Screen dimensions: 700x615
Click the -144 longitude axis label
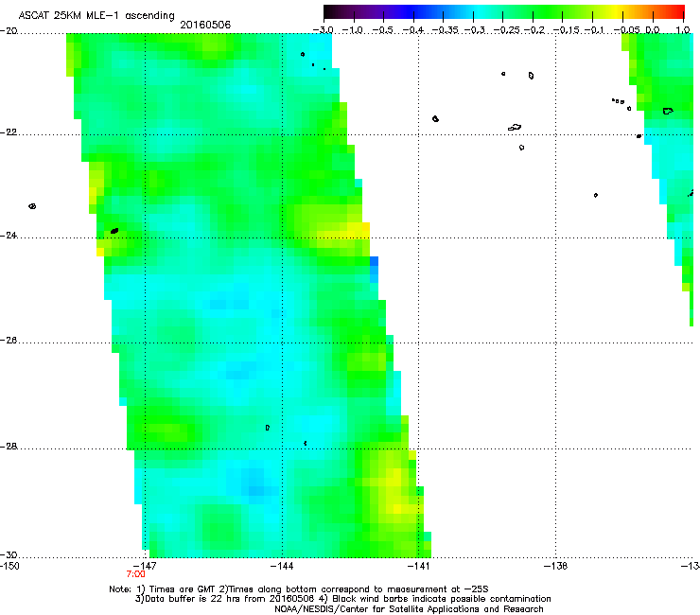pyautogui.click(x=282, y=566)
